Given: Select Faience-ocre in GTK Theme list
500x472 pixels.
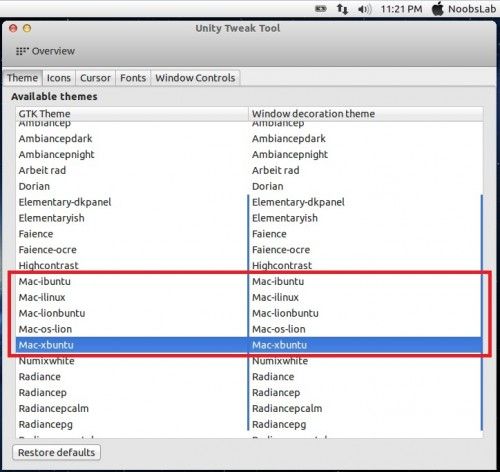Looking at the screenshot, I should coord(132,250).
